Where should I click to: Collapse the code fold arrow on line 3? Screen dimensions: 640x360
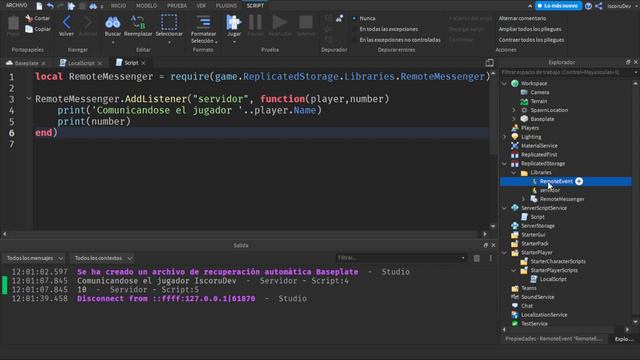point(29,98)
